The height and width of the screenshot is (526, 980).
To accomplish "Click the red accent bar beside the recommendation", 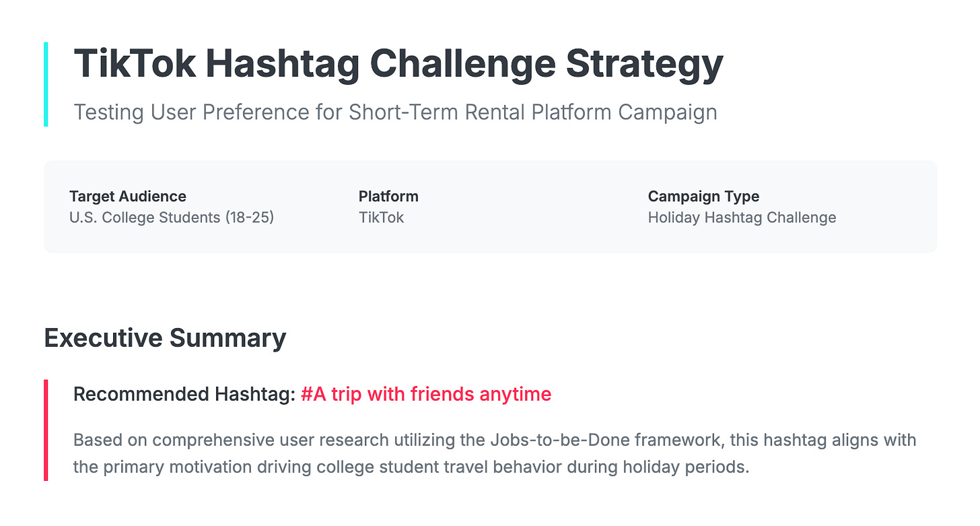I will [x=46, y=430].
